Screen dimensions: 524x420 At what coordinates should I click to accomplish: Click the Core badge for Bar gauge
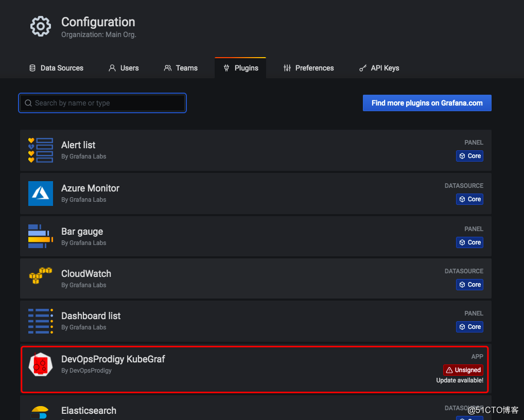pyautogui.click(x=469, y=242)
